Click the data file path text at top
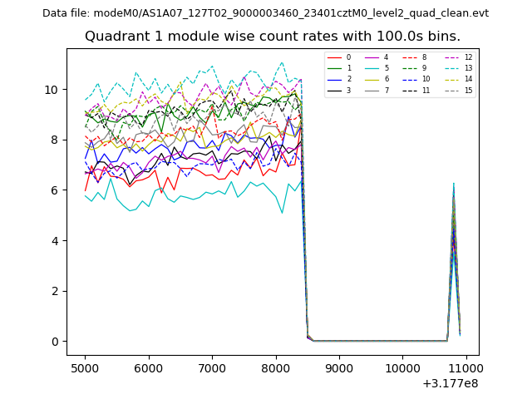The width and height of the screenshot is (532, 399). pos(265,12)
